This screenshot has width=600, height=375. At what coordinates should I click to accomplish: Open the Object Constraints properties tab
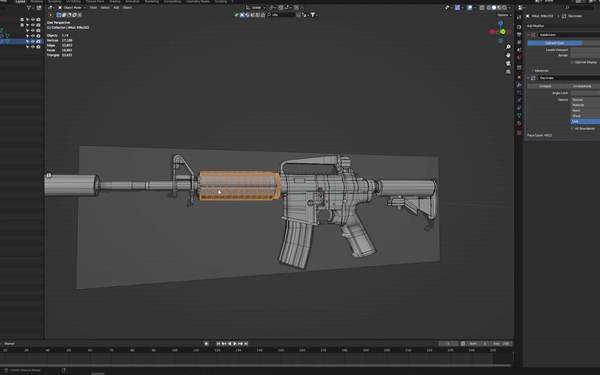(x=519, y=108)
